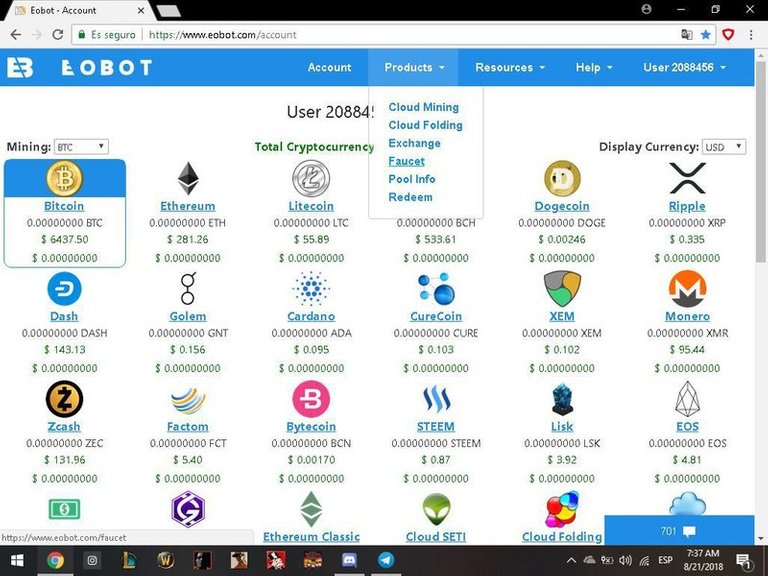Open the Bitcoin link

click(x=64, y=206)
